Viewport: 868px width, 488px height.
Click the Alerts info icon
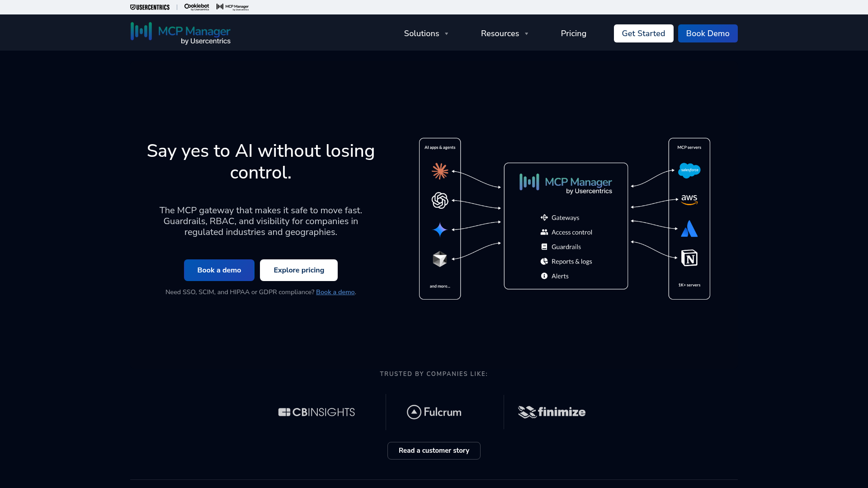click(x=544, y=276)
